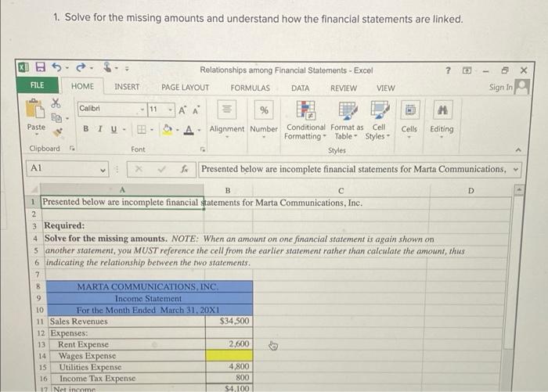
Task: Click the Excel Help question mark
Action: point(448,70)
